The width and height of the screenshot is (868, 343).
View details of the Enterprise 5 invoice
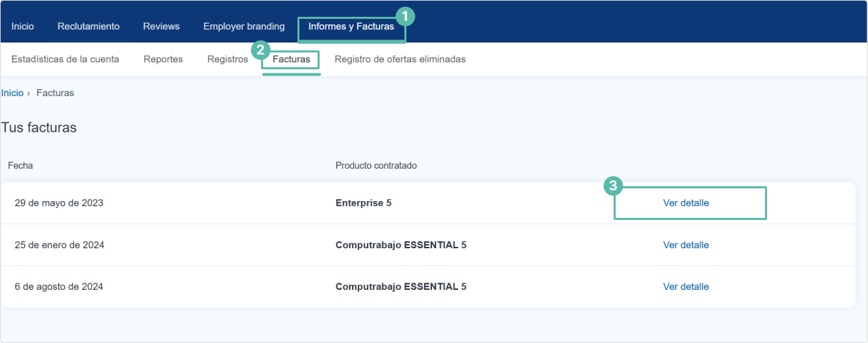[x=686, y=203]
